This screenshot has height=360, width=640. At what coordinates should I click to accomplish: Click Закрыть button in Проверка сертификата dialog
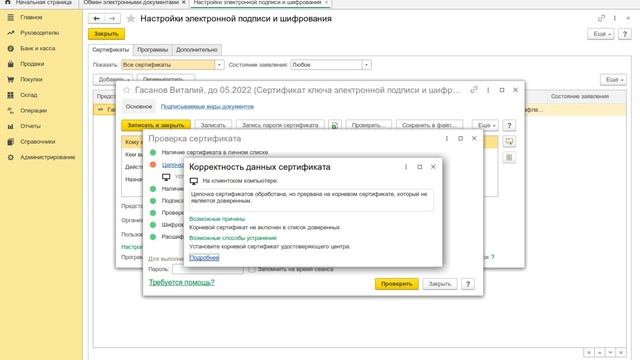[x=440, y=284]
